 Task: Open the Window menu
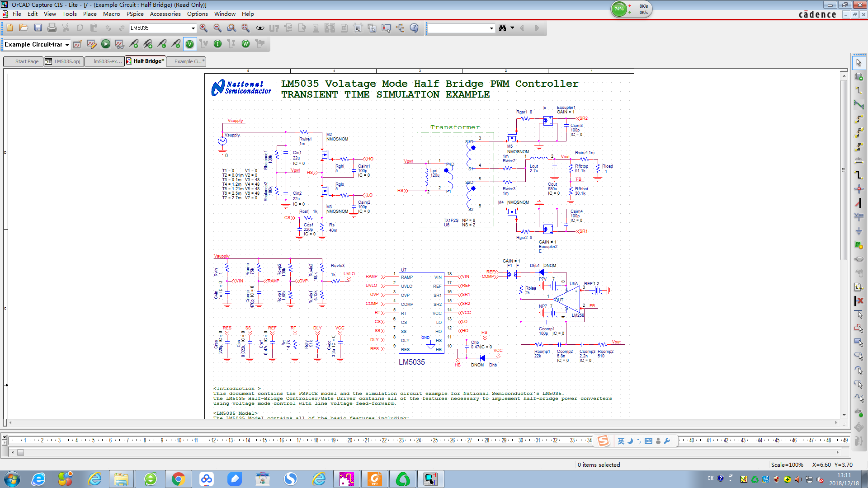click(x=225, y=14)
